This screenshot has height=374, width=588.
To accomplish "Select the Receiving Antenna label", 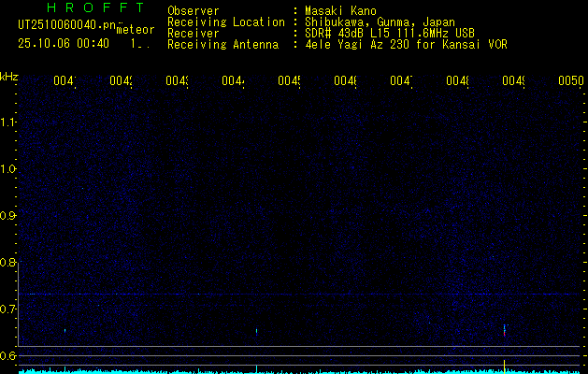I will (x=222, y=45).
